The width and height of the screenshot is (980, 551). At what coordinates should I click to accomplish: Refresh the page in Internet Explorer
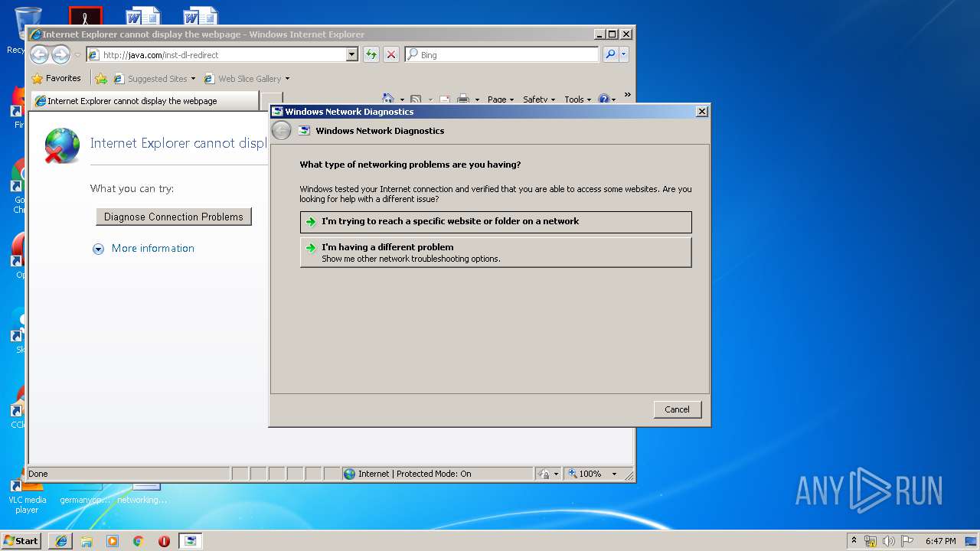(371, 54)
